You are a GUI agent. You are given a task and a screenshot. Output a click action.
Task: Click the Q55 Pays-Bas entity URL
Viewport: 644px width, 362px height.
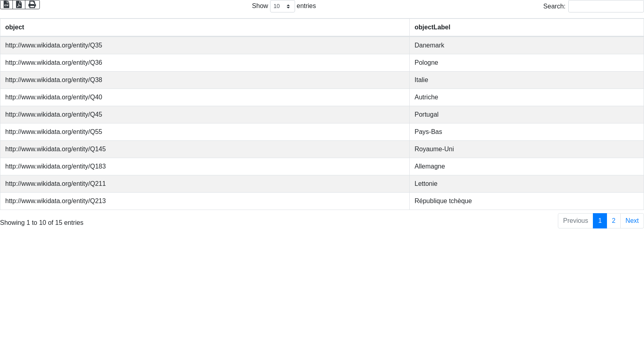pos(54,132)
